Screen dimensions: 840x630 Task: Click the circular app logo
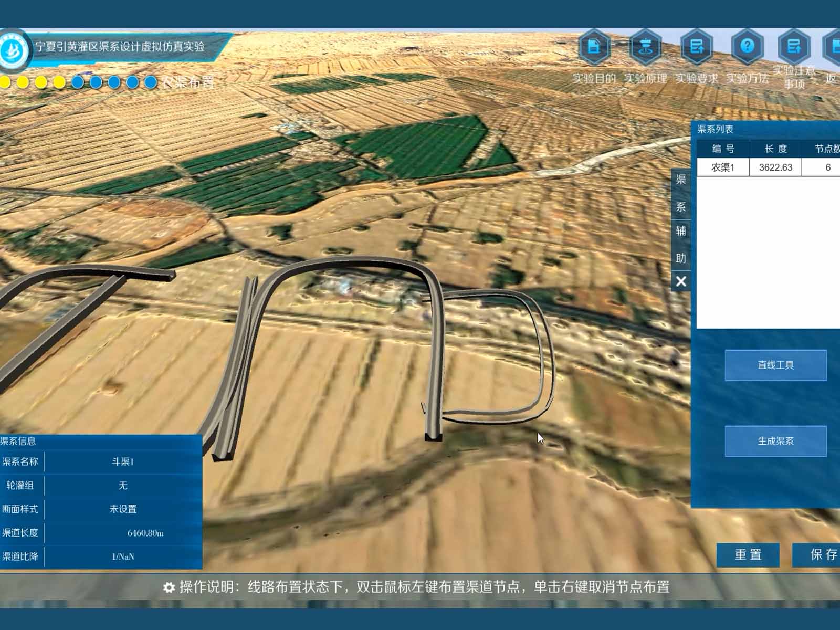click(14, 51)
